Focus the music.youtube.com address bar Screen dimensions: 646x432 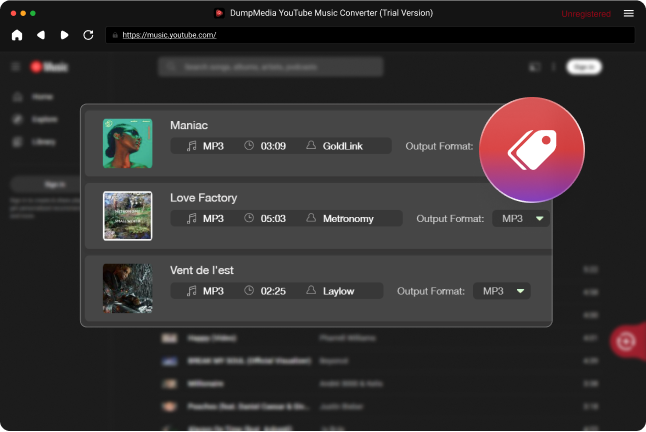370,35
